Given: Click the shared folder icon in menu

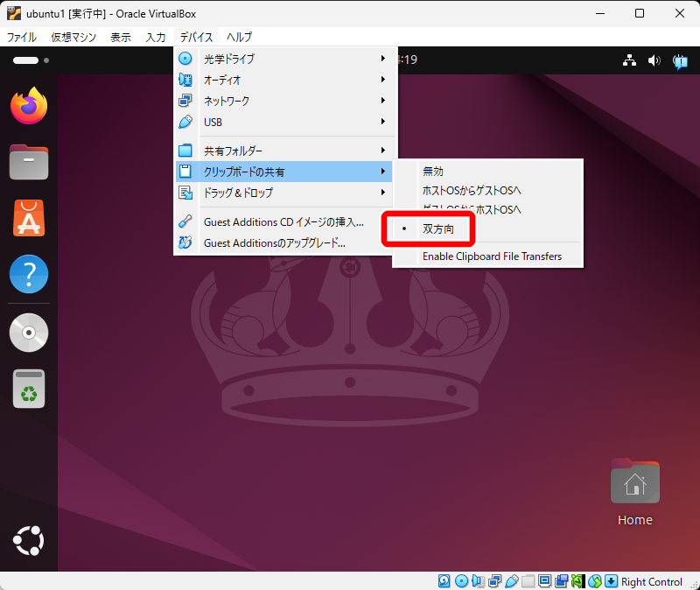Looking at the screenshot, I should pos(185,151).
